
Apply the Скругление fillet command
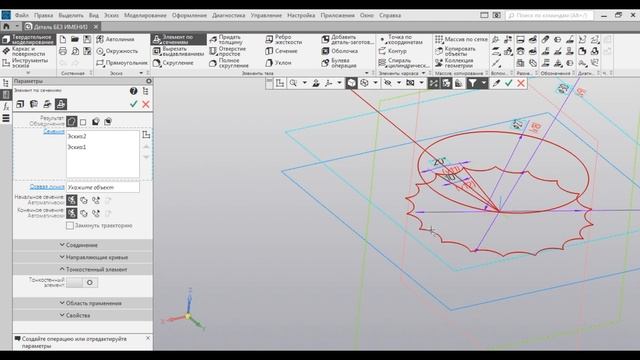click(x=173, y=63)
